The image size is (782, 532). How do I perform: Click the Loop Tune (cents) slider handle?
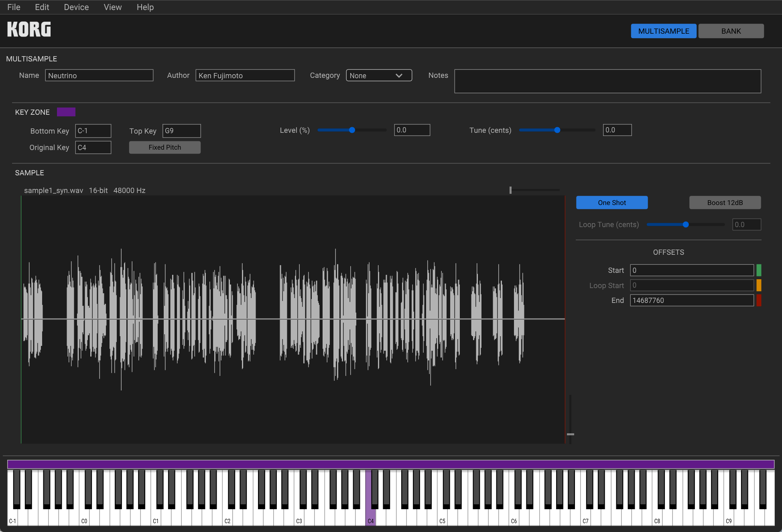(686, 225)
